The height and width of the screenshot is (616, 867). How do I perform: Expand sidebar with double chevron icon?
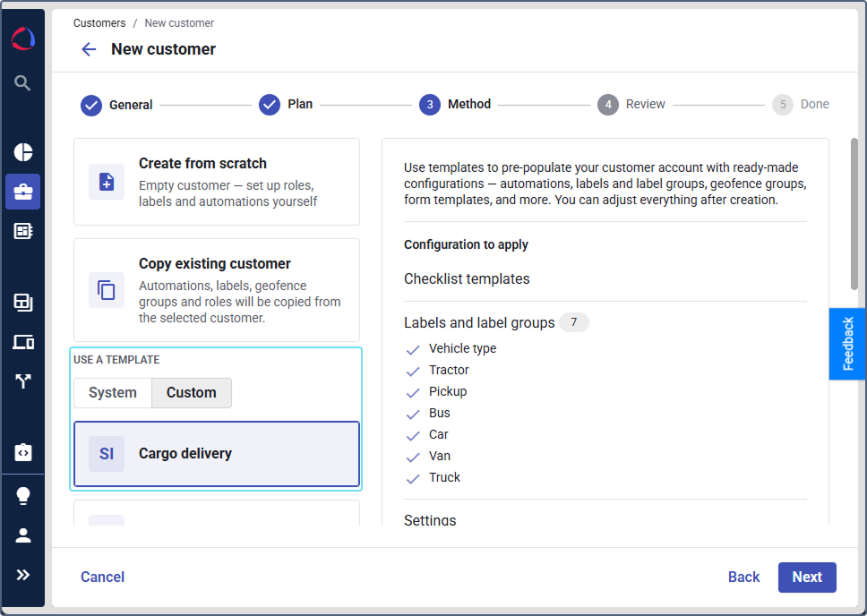(22, 575)
